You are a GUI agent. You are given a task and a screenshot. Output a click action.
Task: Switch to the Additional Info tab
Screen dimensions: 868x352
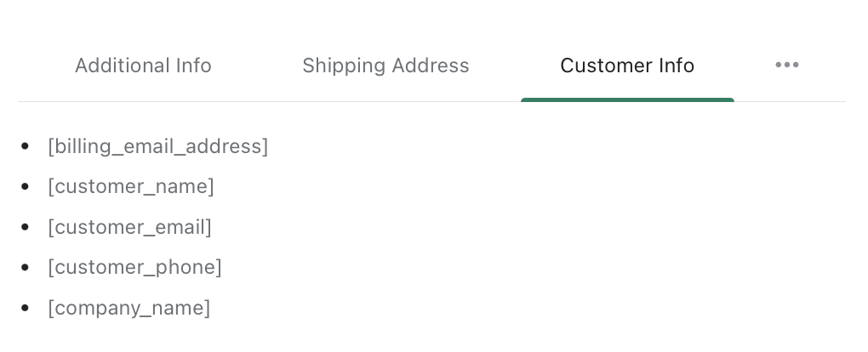(x=143, y=65)
